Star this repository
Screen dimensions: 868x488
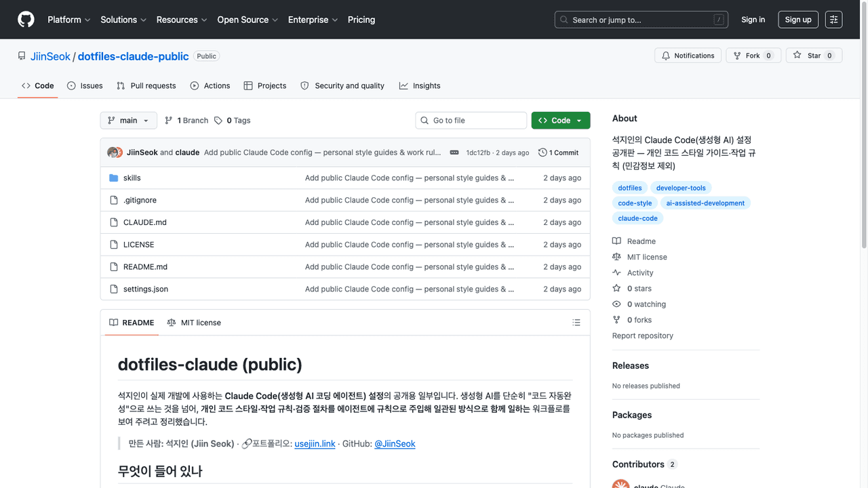(814, 56)
